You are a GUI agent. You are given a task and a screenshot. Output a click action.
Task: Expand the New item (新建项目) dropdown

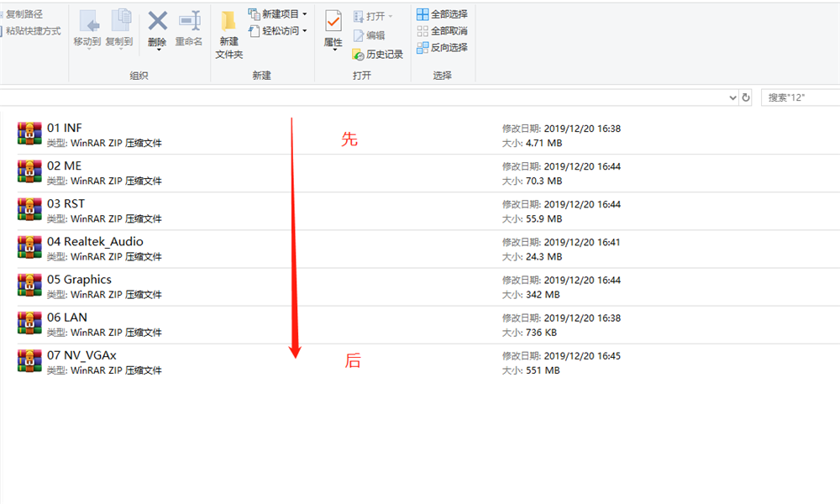pyautogui.click(x=278, y=14)
